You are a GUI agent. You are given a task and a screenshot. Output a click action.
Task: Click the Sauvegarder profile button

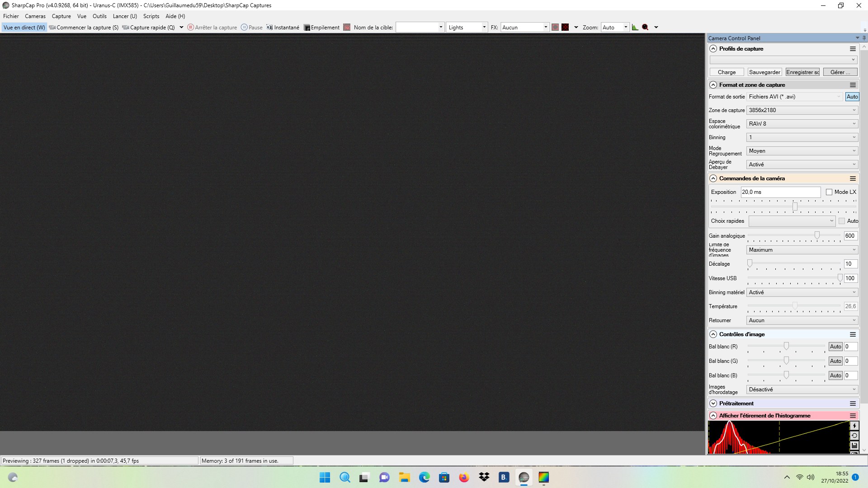(x=764, y=72)
